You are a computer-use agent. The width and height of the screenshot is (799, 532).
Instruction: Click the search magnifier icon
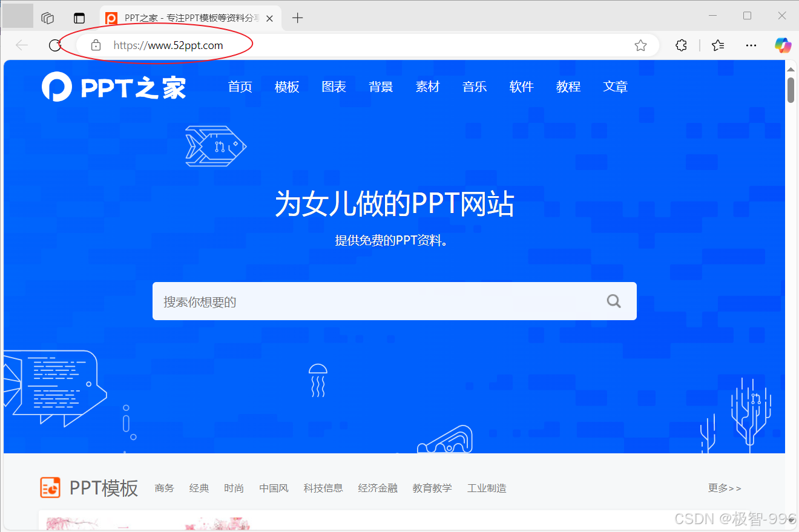point(614,301)
